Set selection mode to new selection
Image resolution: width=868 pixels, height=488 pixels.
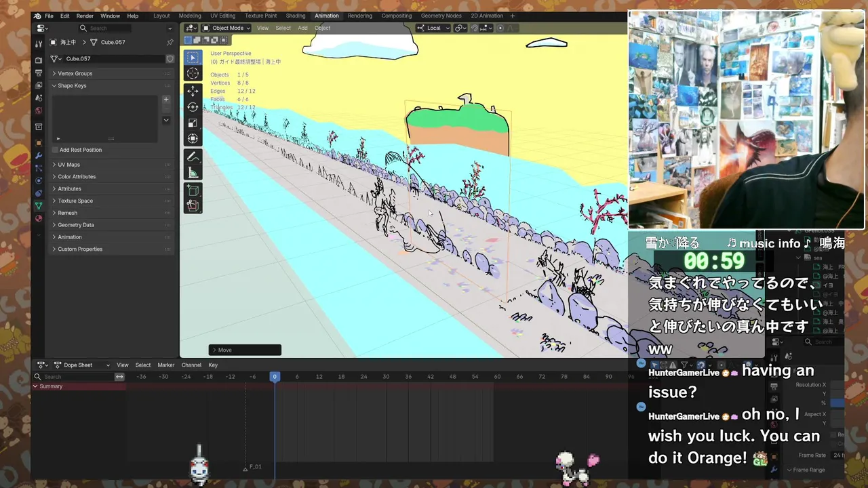click(186, 40)
